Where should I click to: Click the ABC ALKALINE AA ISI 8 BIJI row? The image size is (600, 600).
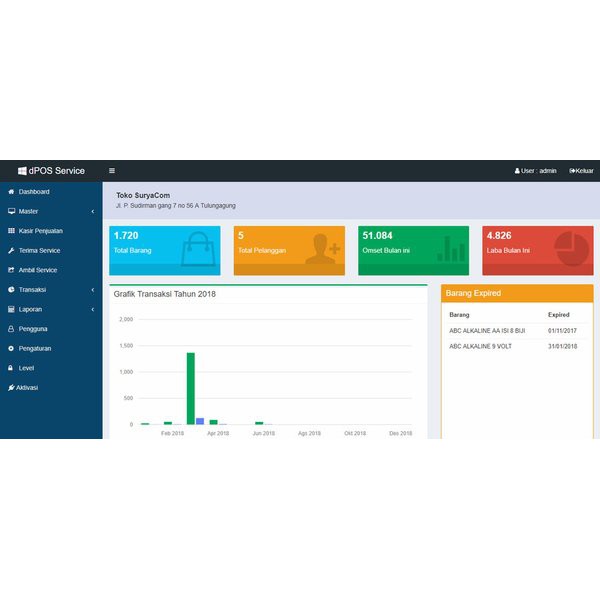(517, 331)
